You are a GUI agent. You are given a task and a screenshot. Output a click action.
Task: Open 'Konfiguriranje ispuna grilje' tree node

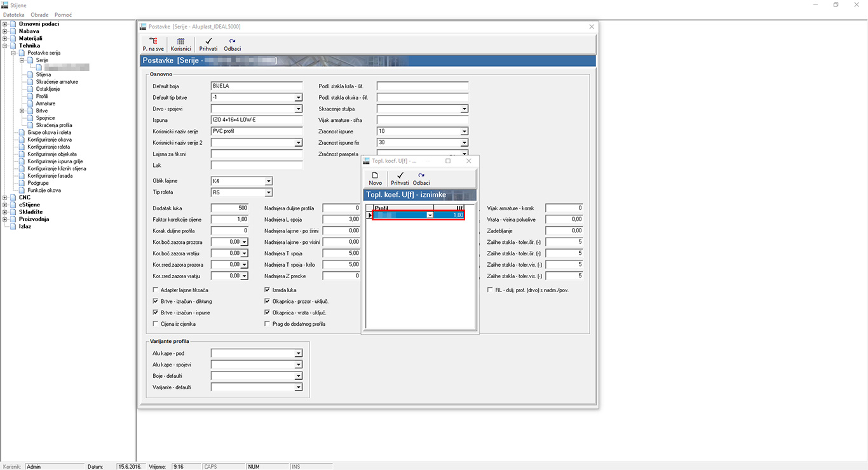55,161
